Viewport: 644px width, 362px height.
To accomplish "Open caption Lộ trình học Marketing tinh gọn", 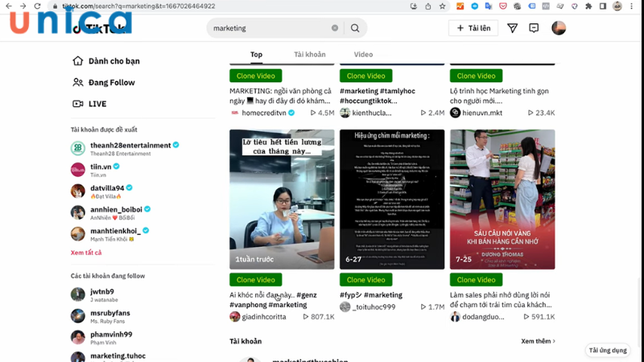I will 499,96.
